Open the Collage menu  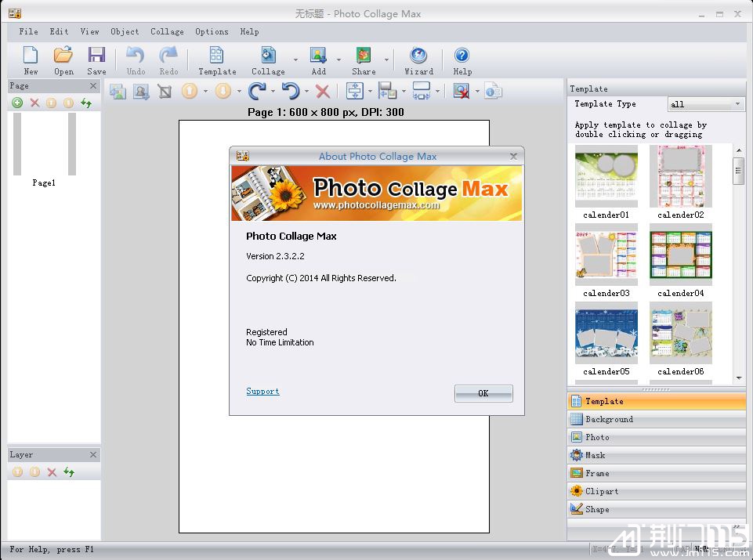(x=167, y=31)
